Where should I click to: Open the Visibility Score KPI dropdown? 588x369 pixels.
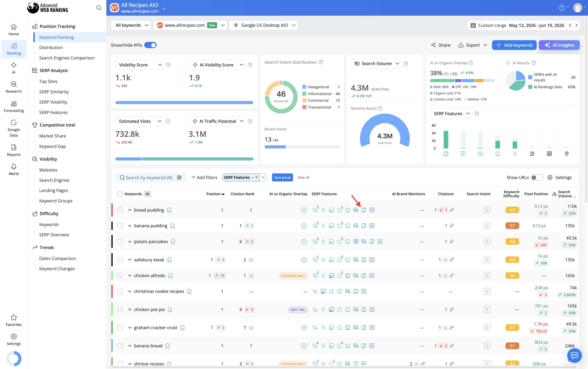coord(140,65)
